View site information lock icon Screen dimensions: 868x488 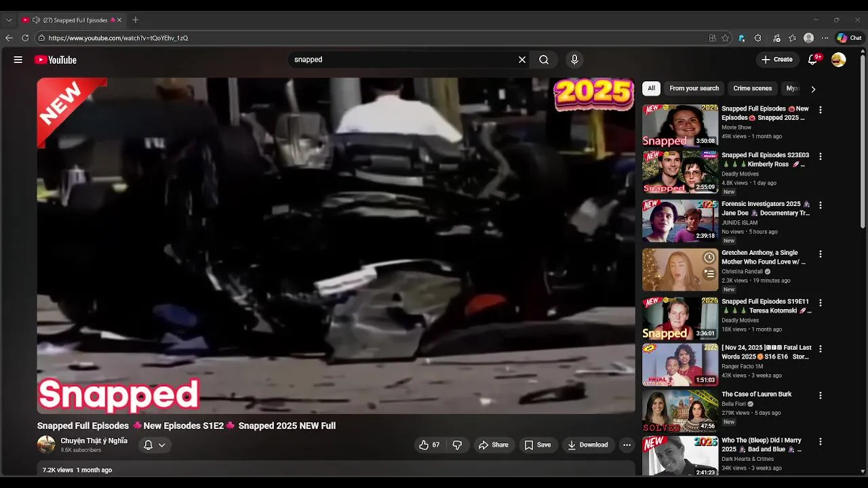click(41, 38)
